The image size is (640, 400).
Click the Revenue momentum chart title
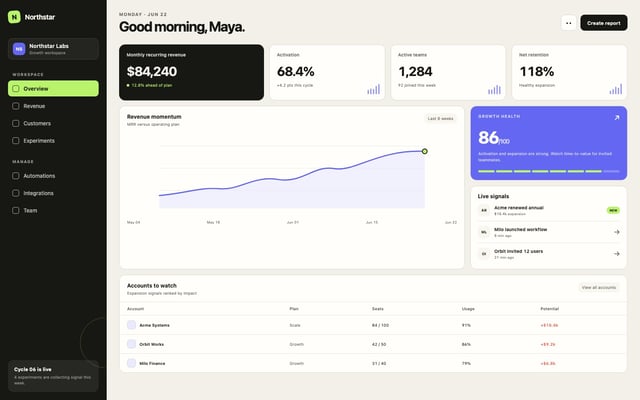click(x=154, y=117)
